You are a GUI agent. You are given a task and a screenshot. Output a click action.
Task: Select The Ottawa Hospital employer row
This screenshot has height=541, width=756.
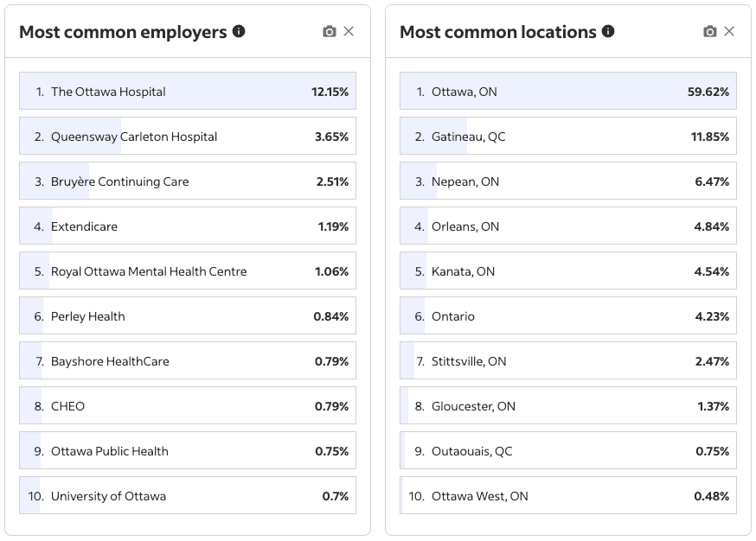pos(187,91)
